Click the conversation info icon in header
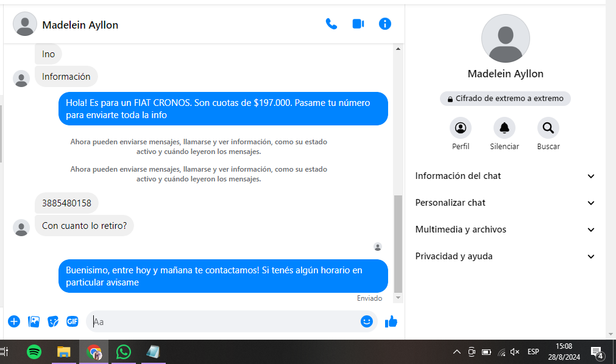Screen dimensions: 616x364 click(x=384, y=24)
